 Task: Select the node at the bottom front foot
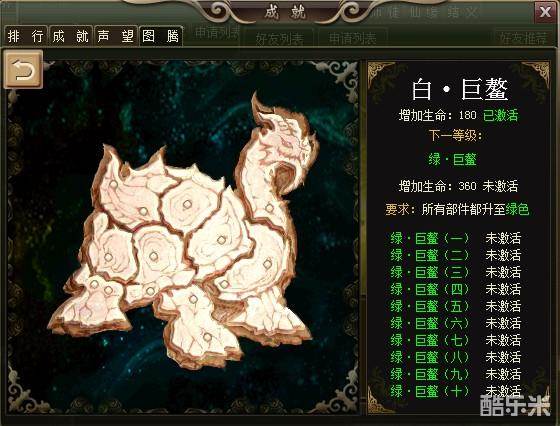pyautogui.click(x=207, y=336)
